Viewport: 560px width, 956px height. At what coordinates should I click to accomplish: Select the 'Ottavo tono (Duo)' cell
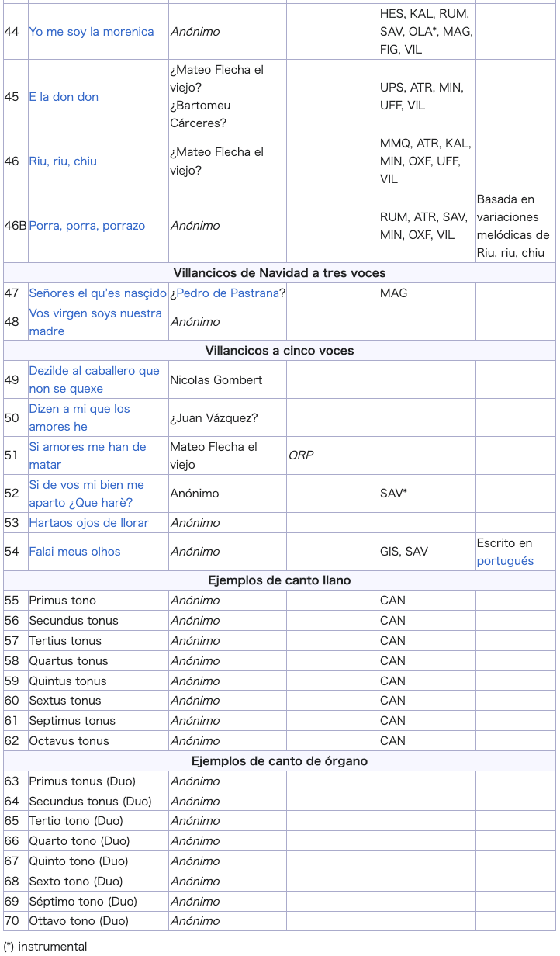coord(98,921)
